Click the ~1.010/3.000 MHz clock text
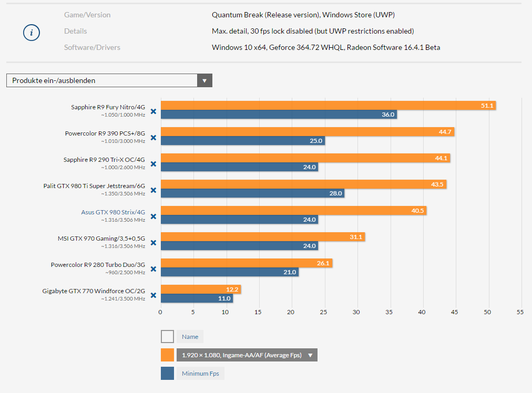Screen dimensions: 532x393 click(123, 141)
